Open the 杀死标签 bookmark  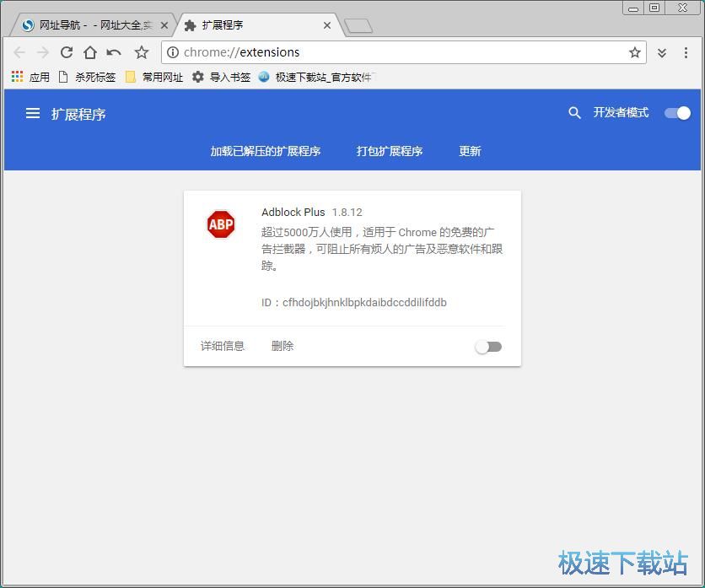(87, 77)
